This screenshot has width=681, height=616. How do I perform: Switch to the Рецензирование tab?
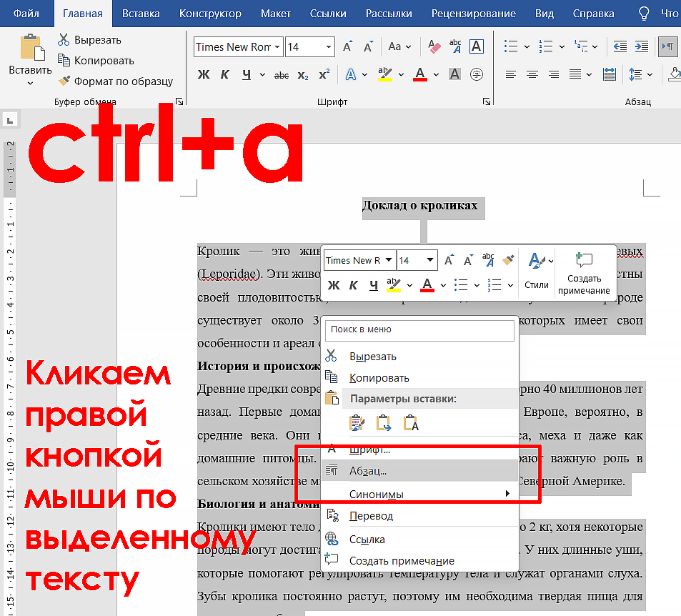click(x=473, y=14)
